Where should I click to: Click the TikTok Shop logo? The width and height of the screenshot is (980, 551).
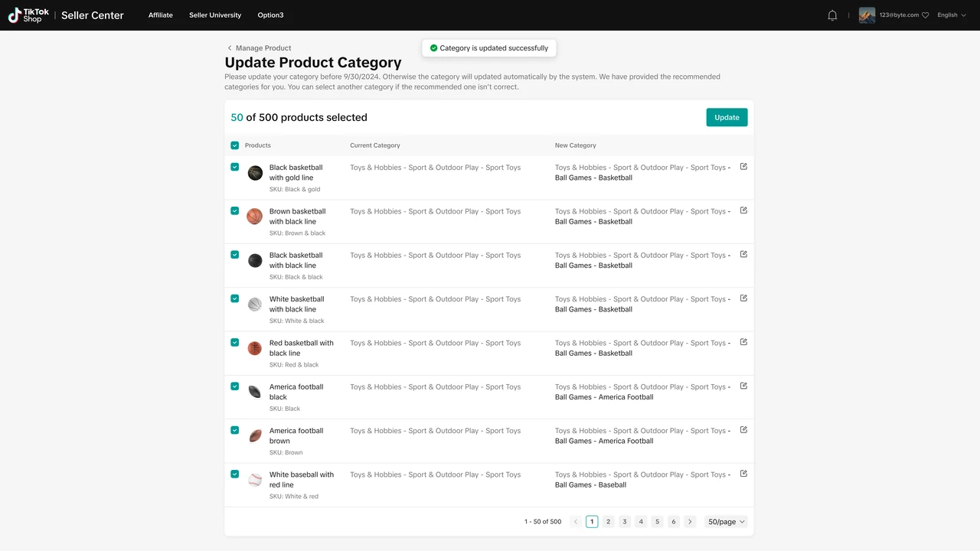point(28,15)
